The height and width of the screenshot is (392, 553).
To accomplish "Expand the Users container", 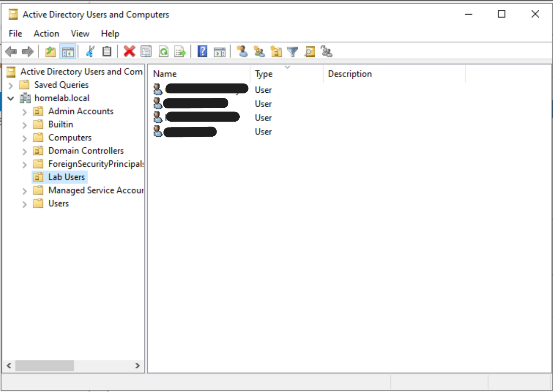I will click(25, 204).
